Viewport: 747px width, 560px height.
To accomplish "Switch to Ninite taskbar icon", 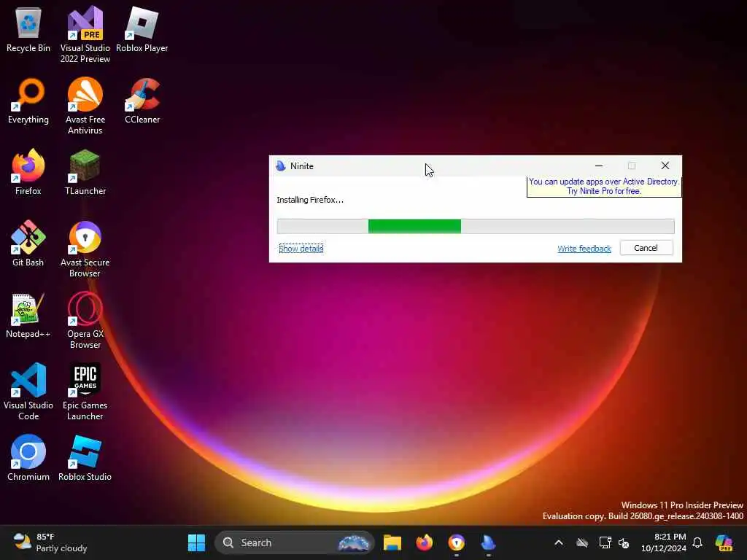I will coord(488,542).
